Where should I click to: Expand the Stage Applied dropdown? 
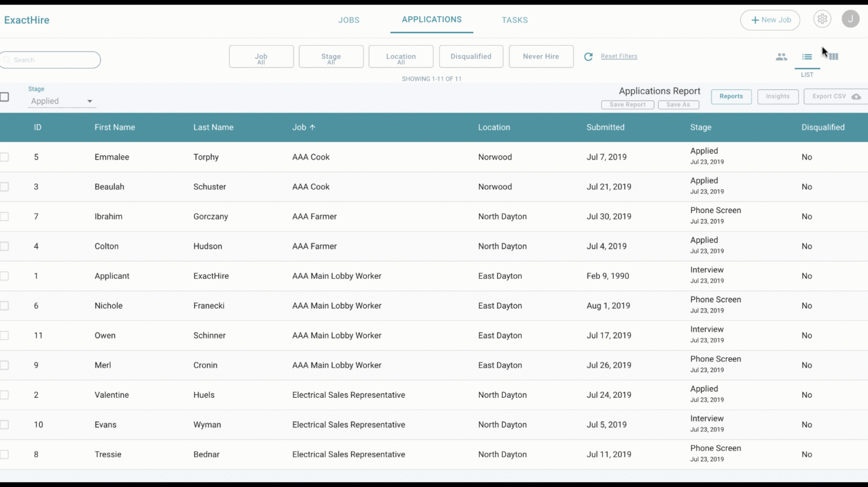coord(62,101)
